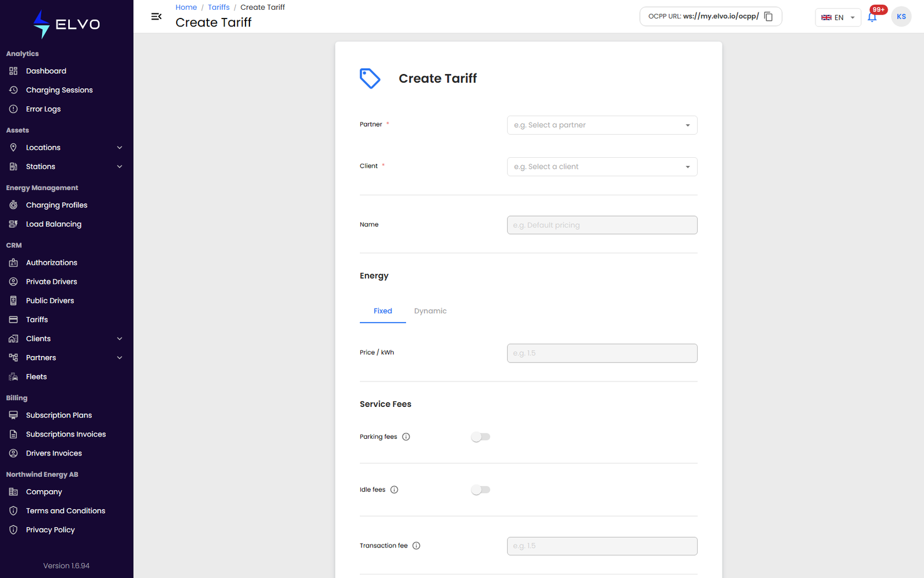Show Idle fees info tooltip icon
Image resolution: width=924 pixels, height=578 pixels.
click(394, 490)
